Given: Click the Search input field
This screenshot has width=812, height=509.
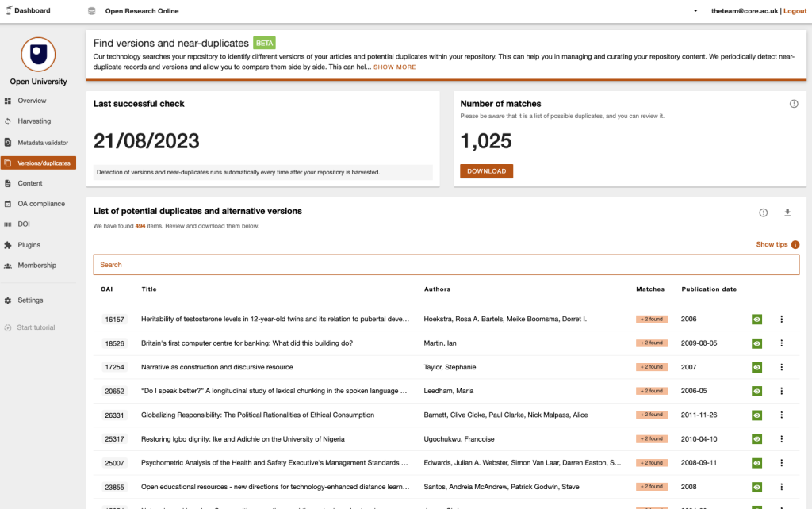Looking at the screenshot, I should [x=446, y=265].
